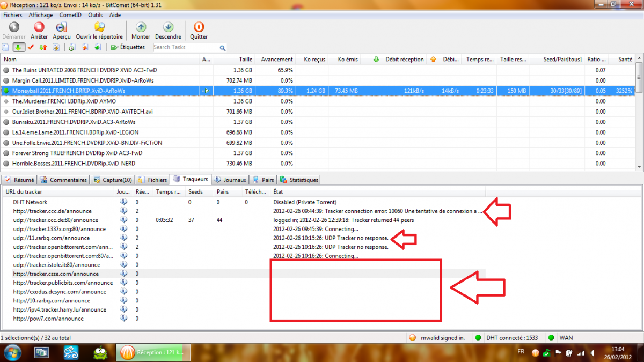Toggle the orange arrow page filter icon
This screenshot has height=362, width=644.
[x=85, y=47]
